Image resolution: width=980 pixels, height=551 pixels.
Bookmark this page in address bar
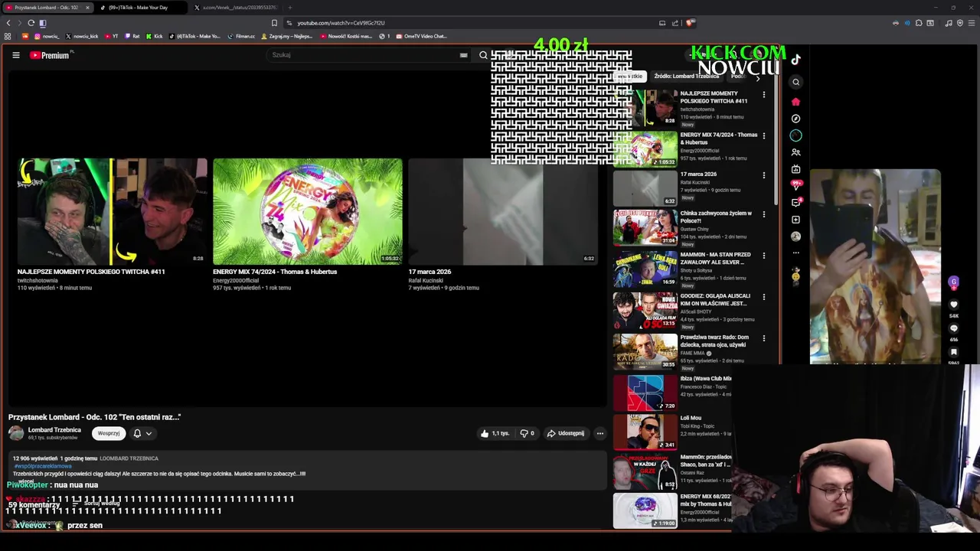coord(274,23)
